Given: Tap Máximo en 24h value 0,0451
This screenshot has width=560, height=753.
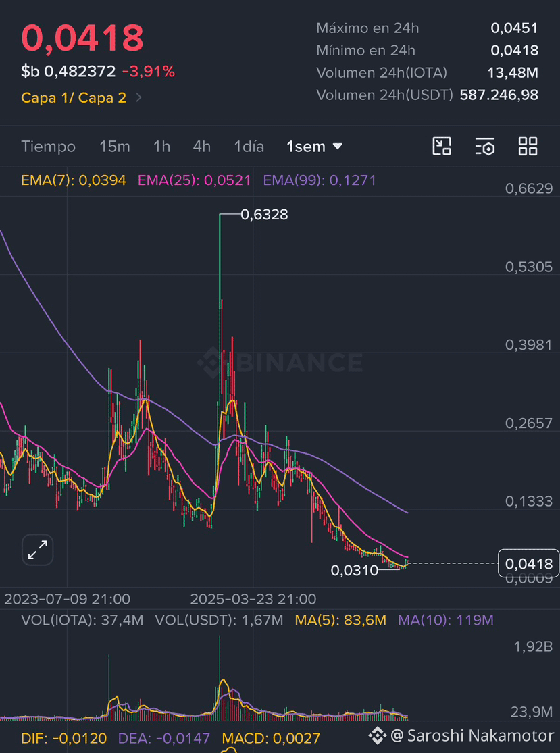Looking at the screenshot, I should pyautogui.click(x=514, y=28).
